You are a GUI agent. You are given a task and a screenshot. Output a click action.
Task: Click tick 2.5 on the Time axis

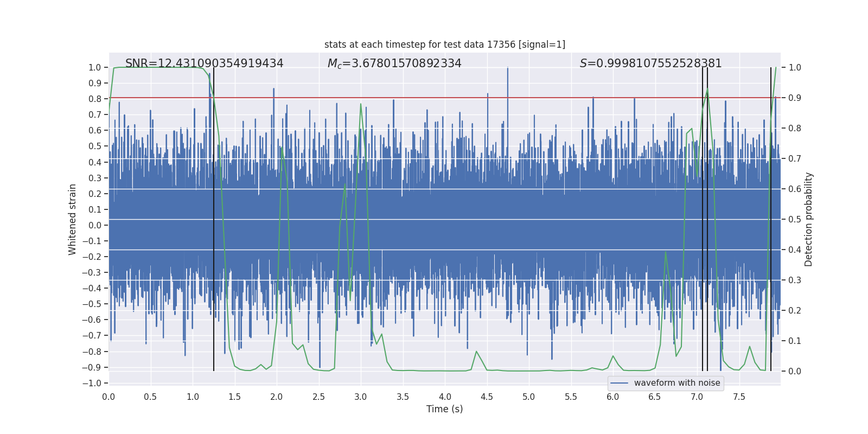(x=318, y=397)
